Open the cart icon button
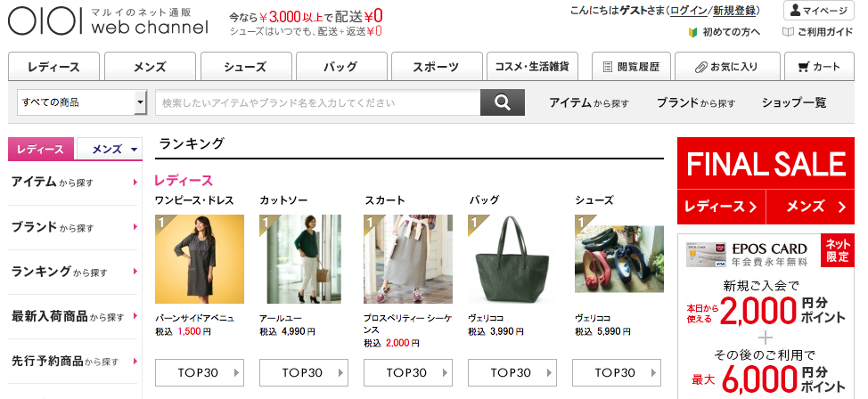 coord(819,67)
